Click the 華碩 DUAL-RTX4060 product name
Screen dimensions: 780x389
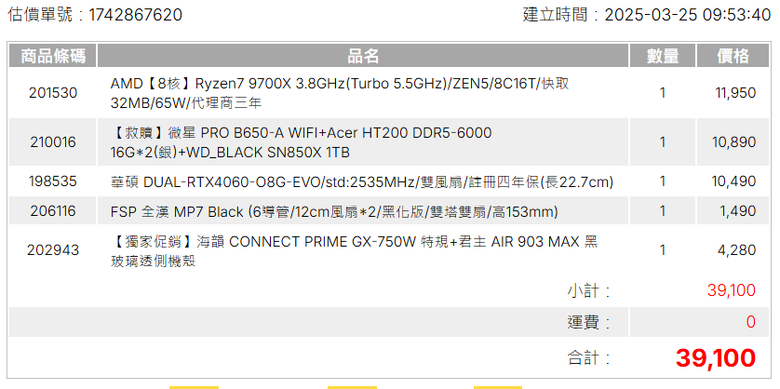tap(362, 182)
